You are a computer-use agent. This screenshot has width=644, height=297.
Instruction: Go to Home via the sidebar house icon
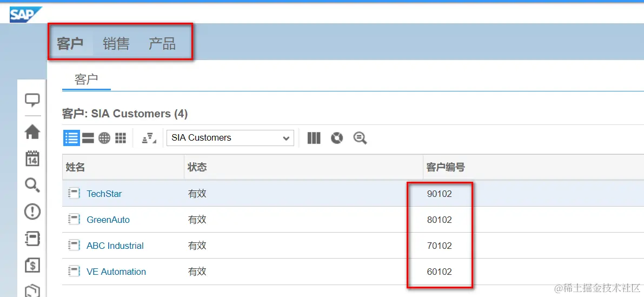coord(32,132)
